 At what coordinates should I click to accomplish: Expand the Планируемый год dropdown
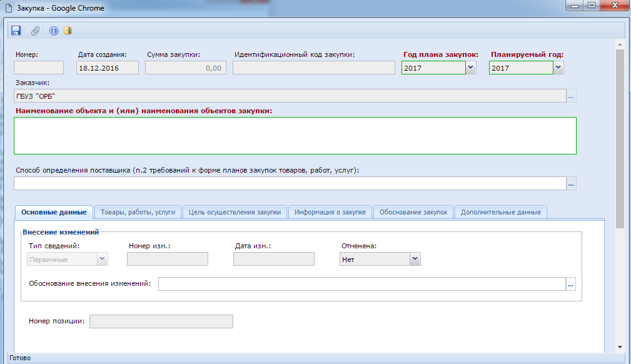558,68
